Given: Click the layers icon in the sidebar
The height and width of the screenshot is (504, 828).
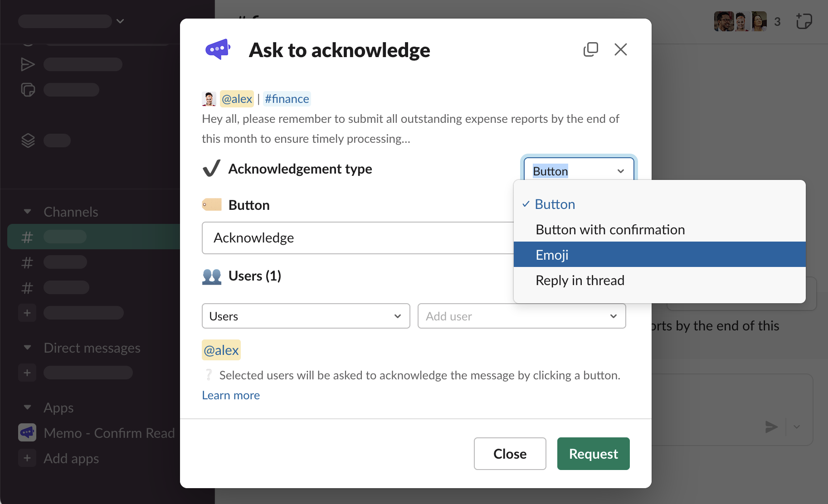Looking at the screenshot, I should coord(28,141).
